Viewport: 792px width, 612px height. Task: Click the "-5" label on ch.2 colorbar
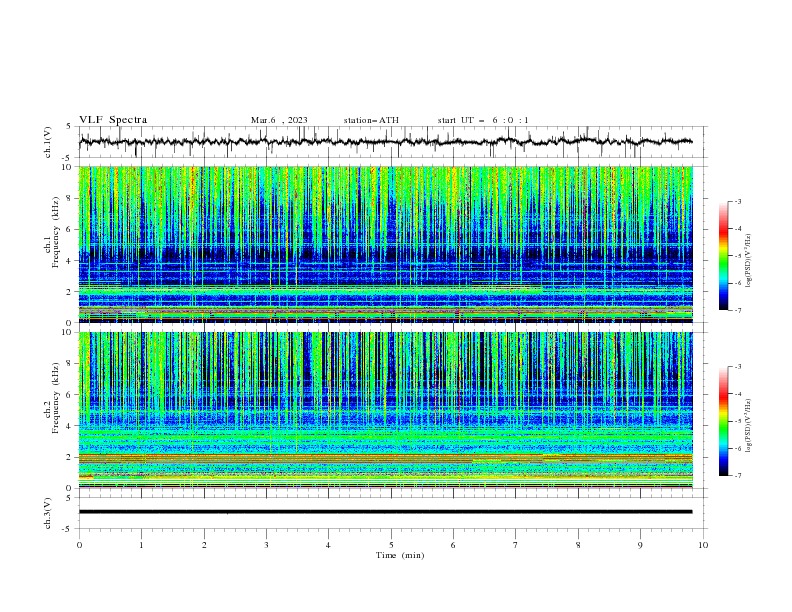[738, 421]
